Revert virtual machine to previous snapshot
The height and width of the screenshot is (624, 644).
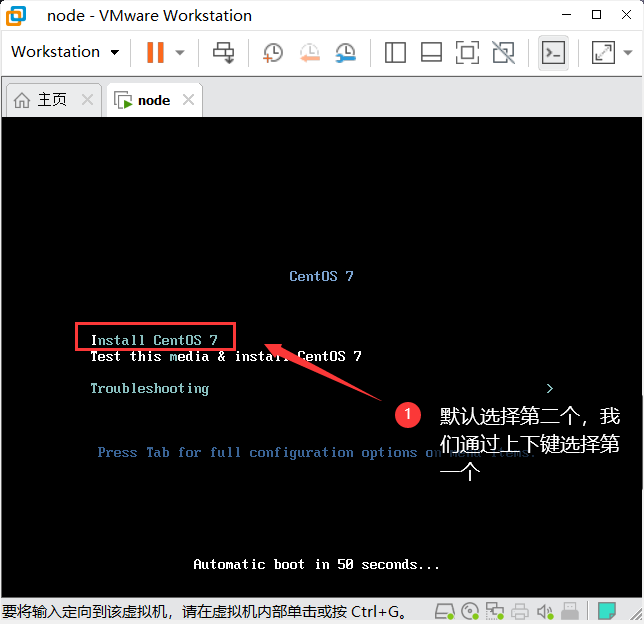pos(309,53)
